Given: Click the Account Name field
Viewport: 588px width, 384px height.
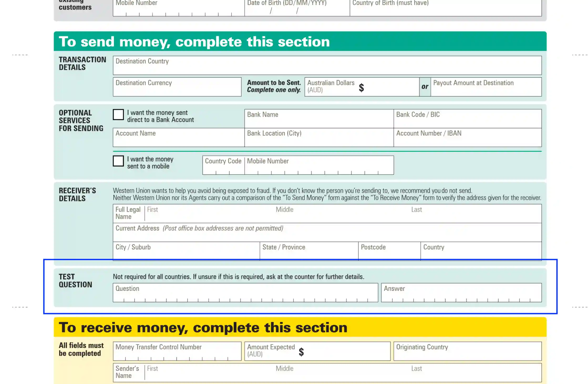Looking at the screenshot, I should pyautogui.click(x=179, y=138).
